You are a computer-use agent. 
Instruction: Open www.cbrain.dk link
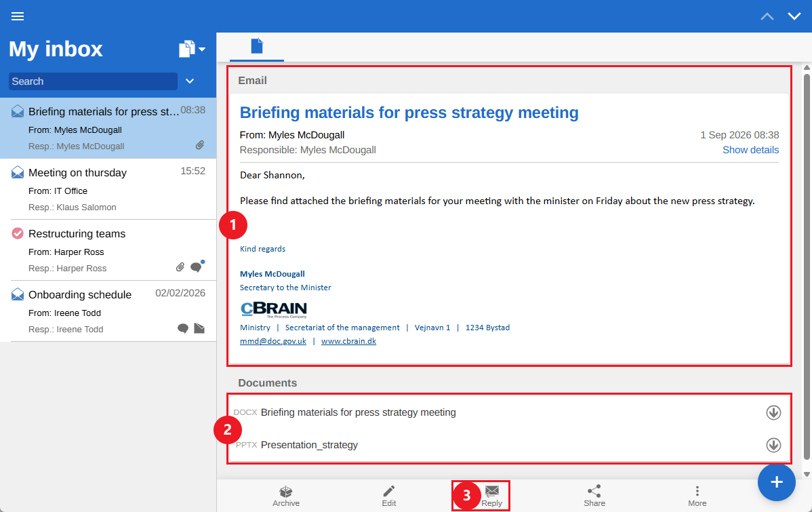(x=348, y=341)
